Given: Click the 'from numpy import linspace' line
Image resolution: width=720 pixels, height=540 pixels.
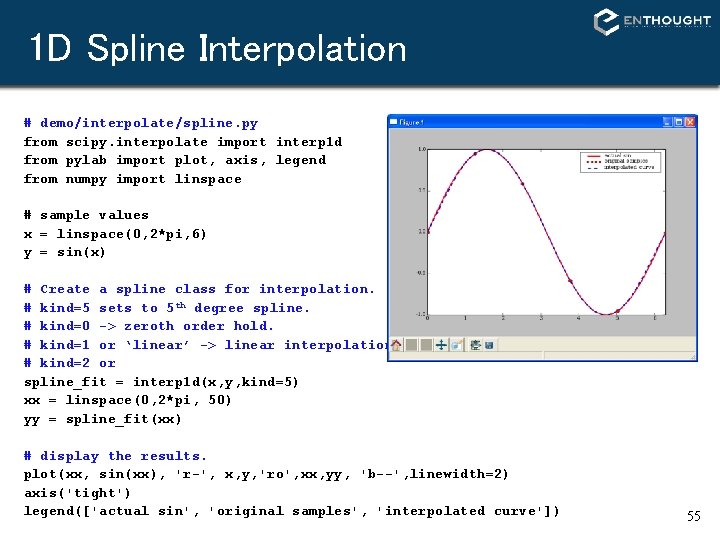Looking at the screenshot, I should tap(133, 179).
